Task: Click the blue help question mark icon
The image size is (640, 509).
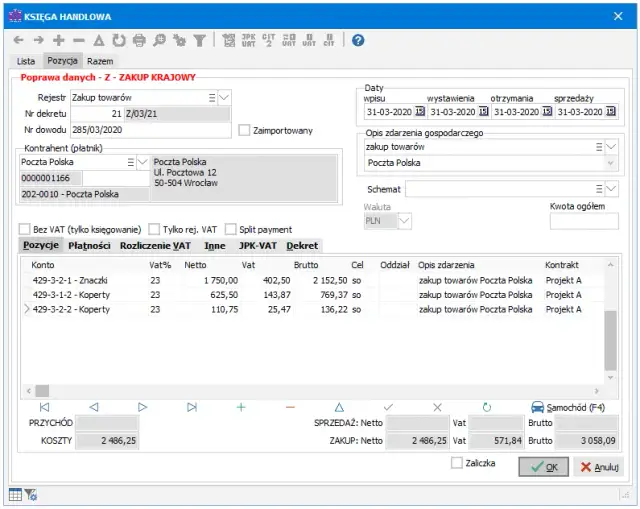Action: click(x=358, y=40)
